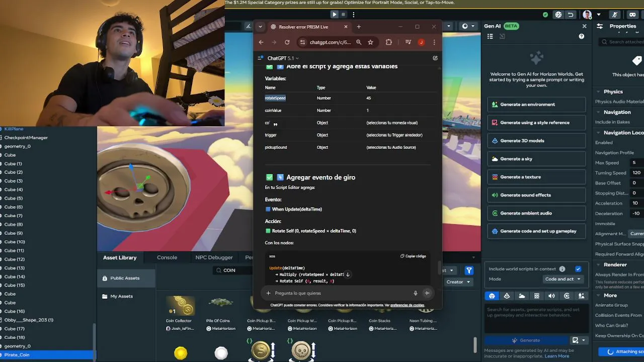Click Copiar código on the code block
This screenshot has width=644, height=362.
coord(413,256)
